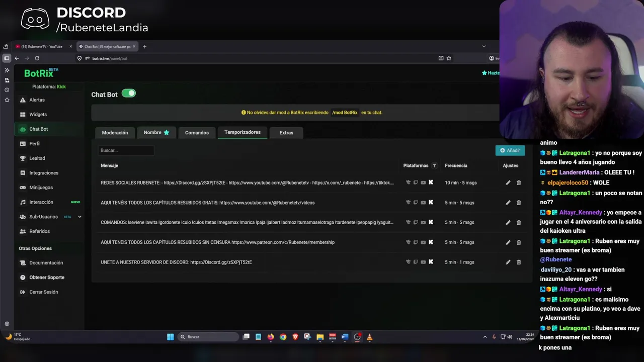Open the Windows Start menu

[x=170, y=337]
